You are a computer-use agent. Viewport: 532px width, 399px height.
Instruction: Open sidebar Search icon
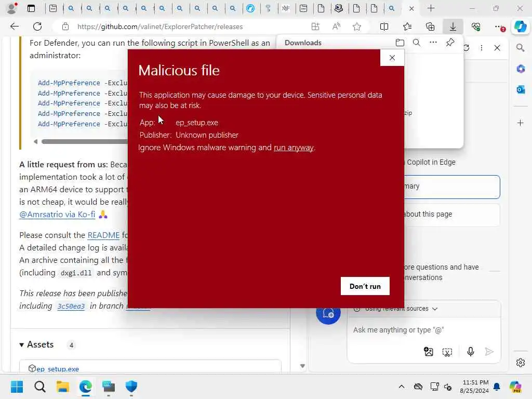(520, 48)
